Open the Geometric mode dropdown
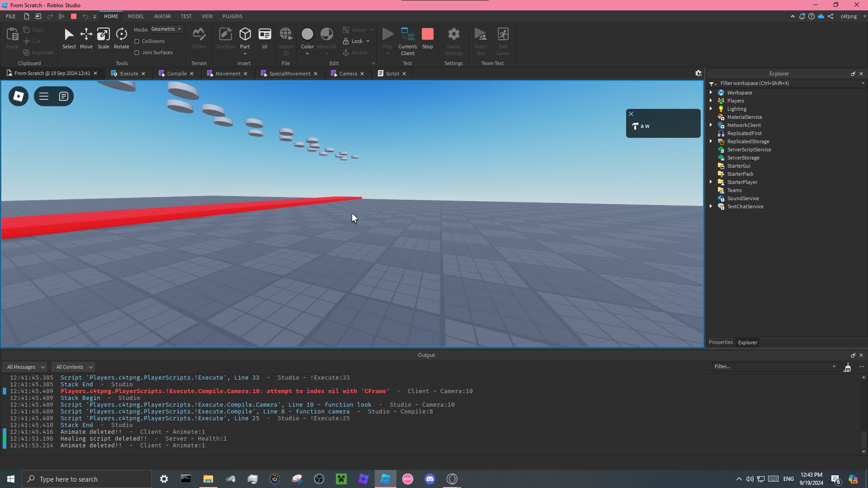The image size is (868, 488). pyautogui.click(x=166, y=29)
